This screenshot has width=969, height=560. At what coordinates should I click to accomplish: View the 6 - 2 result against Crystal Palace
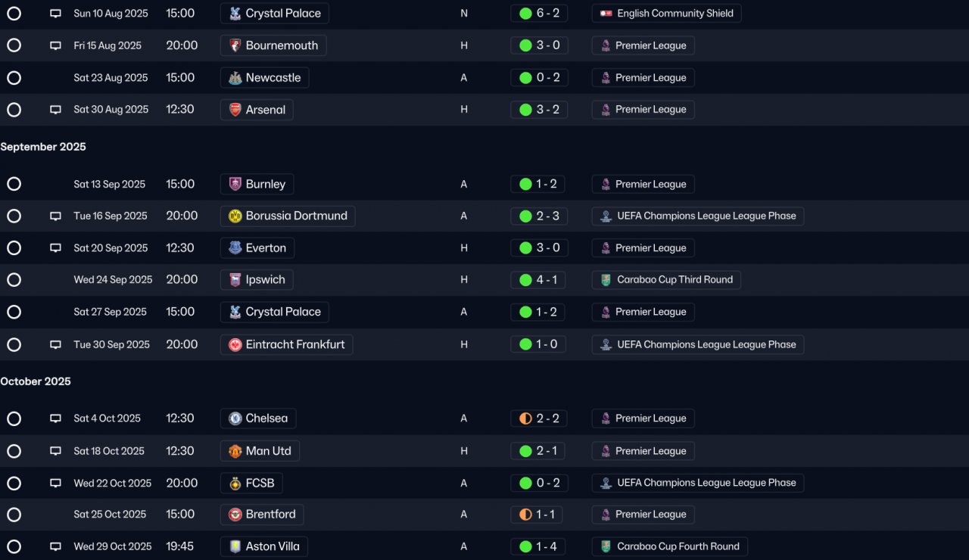click(x=539, y=14)
